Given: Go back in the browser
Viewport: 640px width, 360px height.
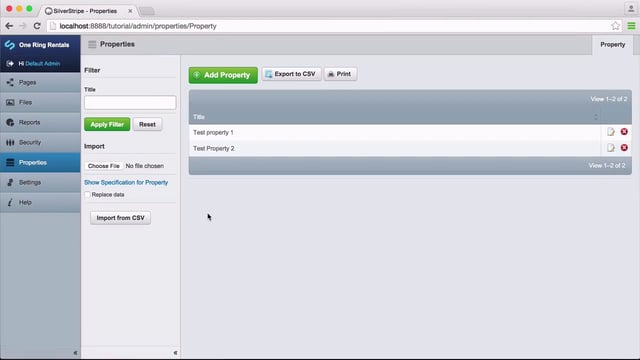Looking at the screenshot, I should click(9, 26).
